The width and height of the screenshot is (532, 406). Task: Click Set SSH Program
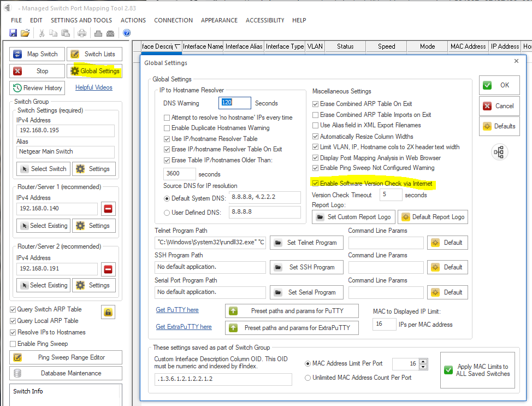[307, 268]
